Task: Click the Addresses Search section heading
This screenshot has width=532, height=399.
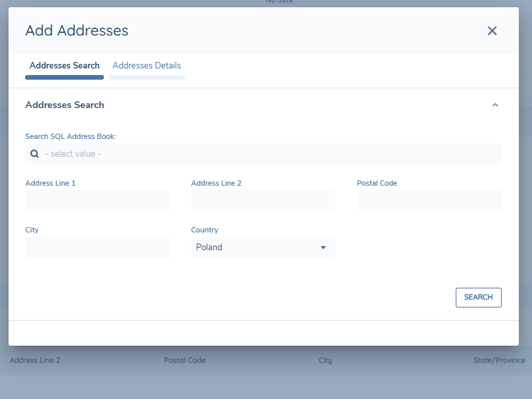Action: (x=64, y=105)
